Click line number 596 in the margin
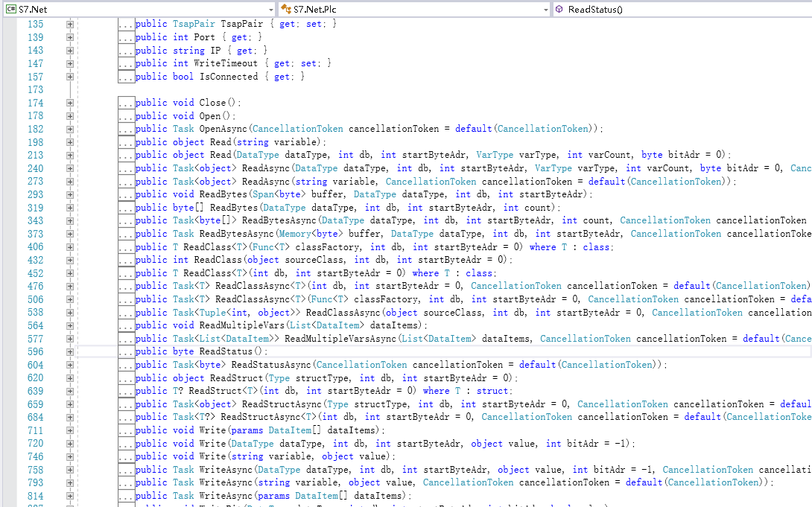The width and height of the screenshot is (812, 507). point(36,352)
